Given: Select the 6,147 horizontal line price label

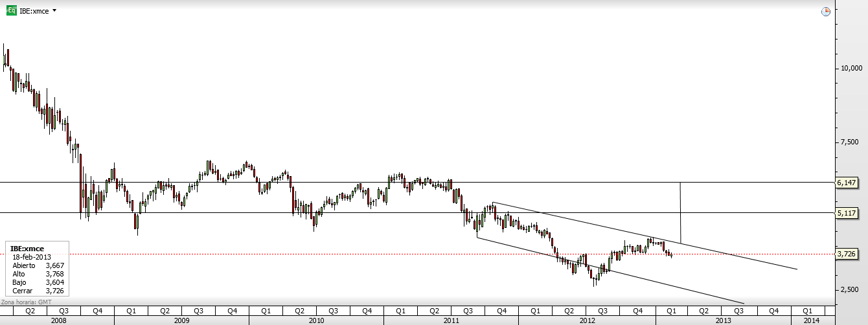Looking at the screenshot, I should [846, 183].
